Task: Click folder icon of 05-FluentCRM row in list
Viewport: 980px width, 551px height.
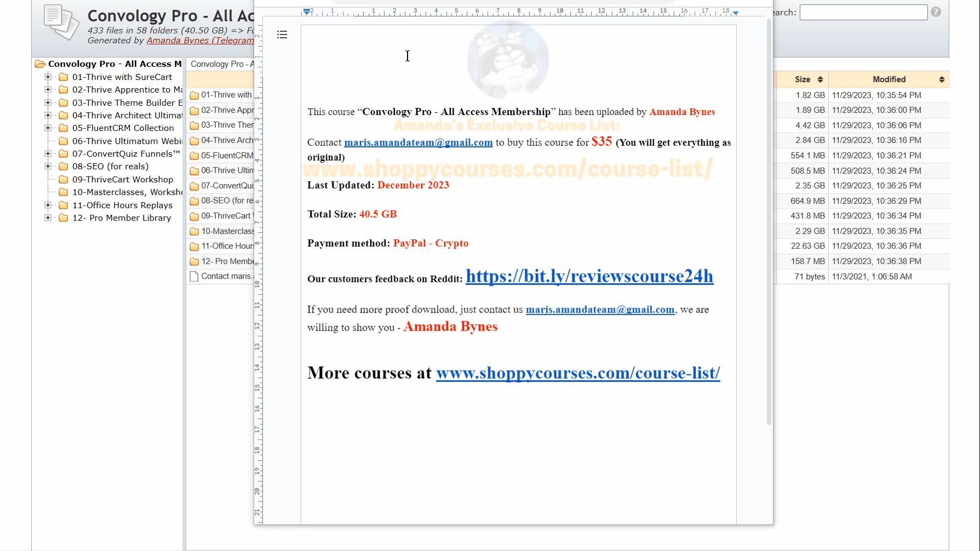Action: pyautogui.click(x=194, y=156)
